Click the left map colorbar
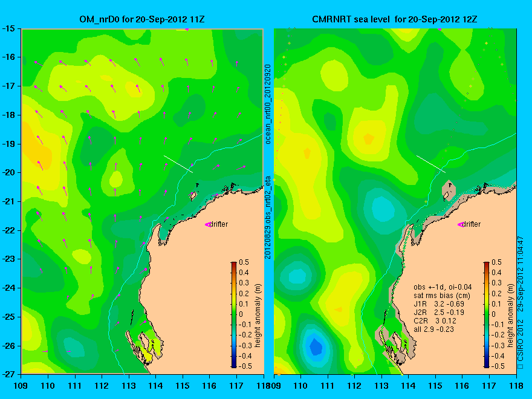532x399 pixels. tap(234, 315)
